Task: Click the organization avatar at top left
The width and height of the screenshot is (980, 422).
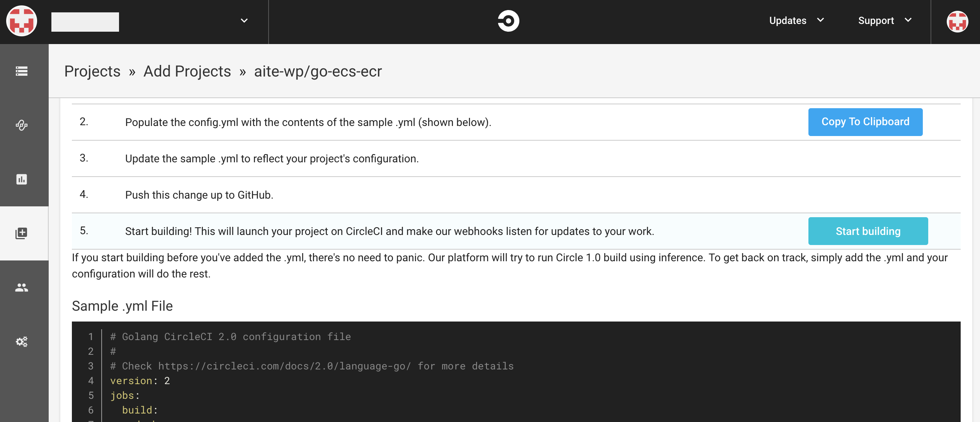Action: click(22, 21)
